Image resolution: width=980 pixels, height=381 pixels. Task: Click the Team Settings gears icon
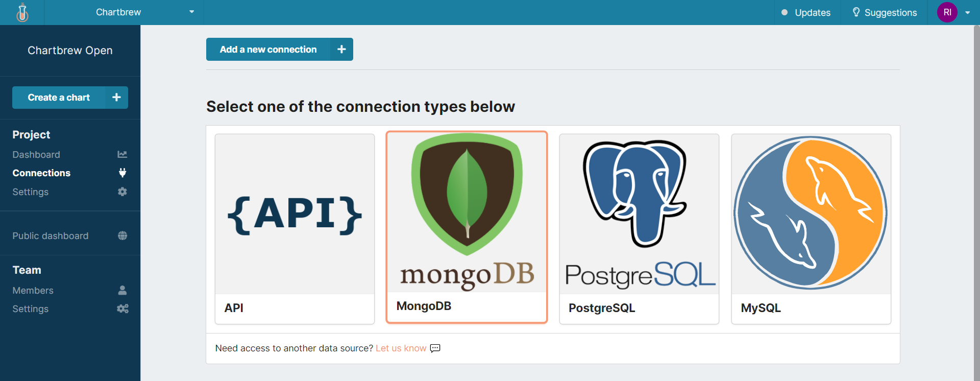[122, 308]
